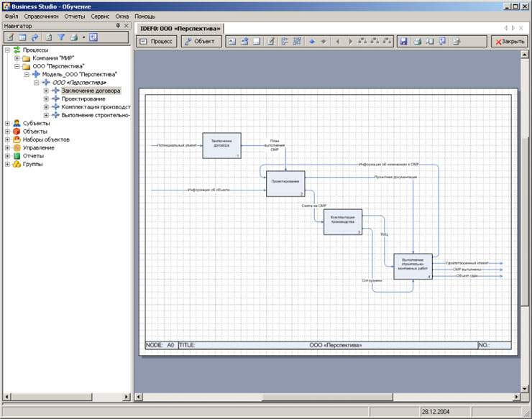The image size is (532, 419).
Task: Select Проектирование in the navigator tree
Action: (83, 99)
